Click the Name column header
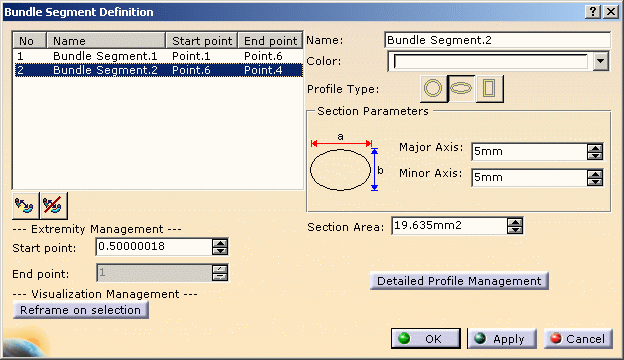 (106, 41)
